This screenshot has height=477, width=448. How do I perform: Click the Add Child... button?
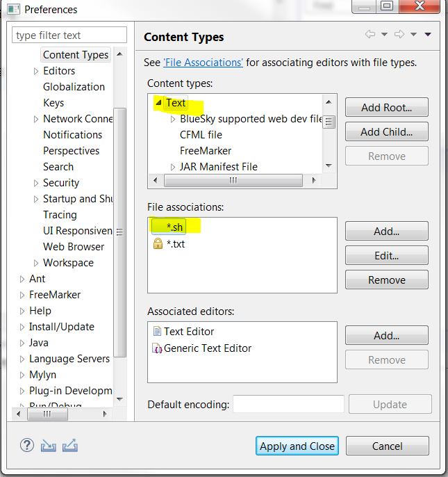387,131
